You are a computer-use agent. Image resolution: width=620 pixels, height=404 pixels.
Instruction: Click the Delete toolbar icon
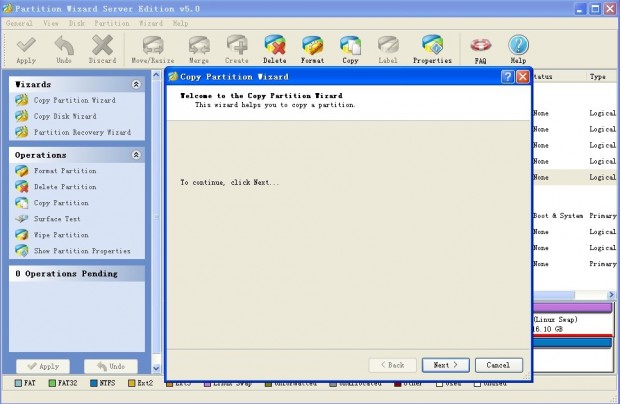pyautogui.click(x=275, y=49)
